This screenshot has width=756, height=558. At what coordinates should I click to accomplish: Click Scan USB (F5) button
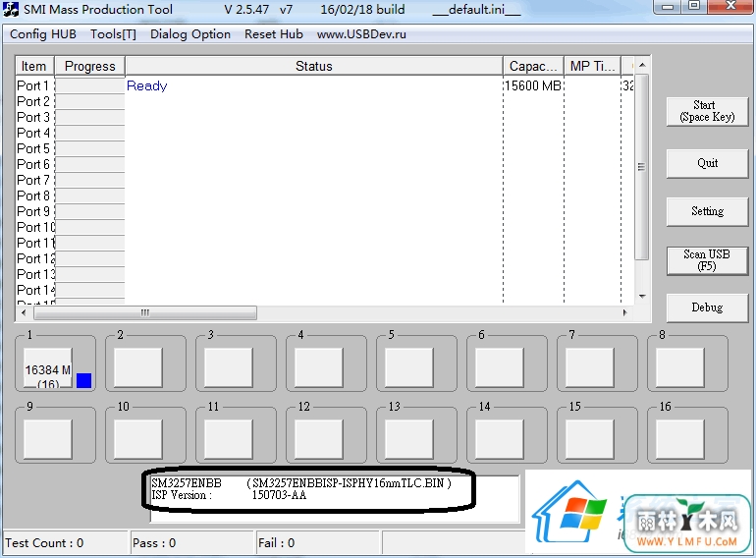click(707, 260)
